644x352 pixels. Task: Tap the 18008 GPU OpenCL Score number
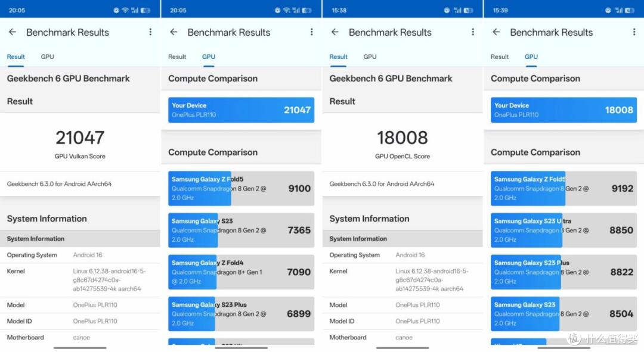402,138
